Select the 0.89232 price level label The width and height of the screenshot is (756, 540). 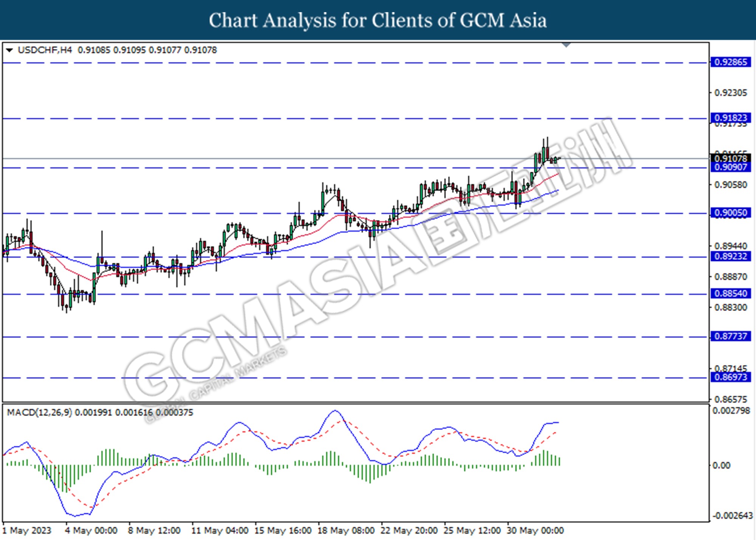coord(731,256)
